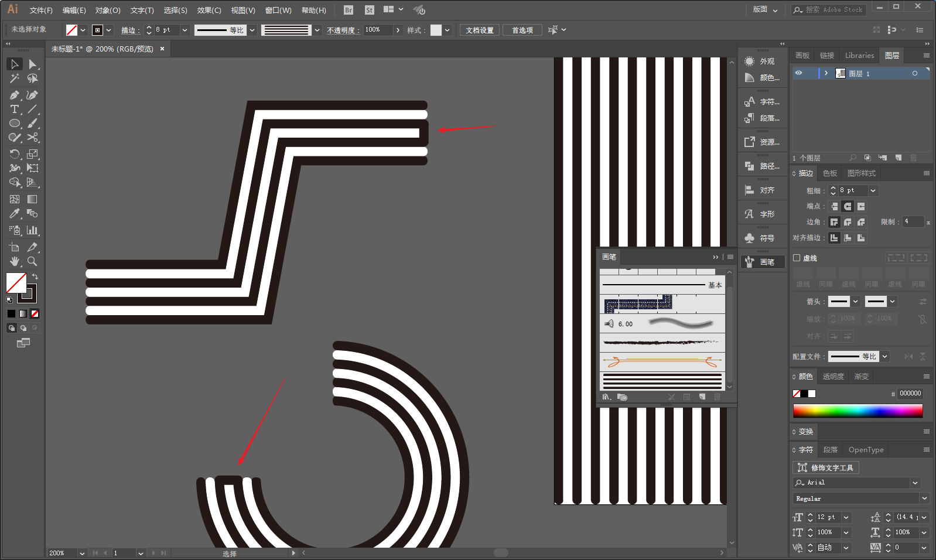Screen dimensions: 936x560
Task: Open the 粗细 weight dropdown in stroke panel
Action: click(873, 190)
